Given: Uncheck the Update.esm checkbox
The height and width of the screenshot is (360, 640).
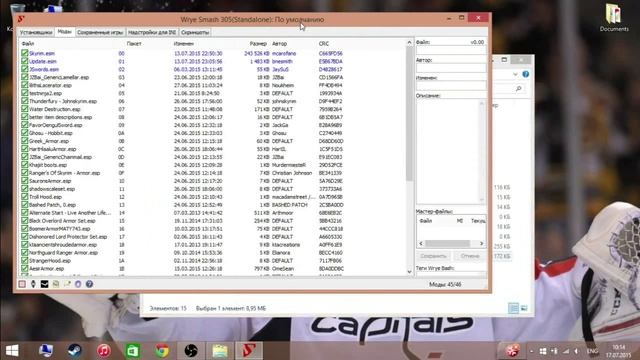Looking at the screenshot, I should pyautogui.click(x=24, y=61).
